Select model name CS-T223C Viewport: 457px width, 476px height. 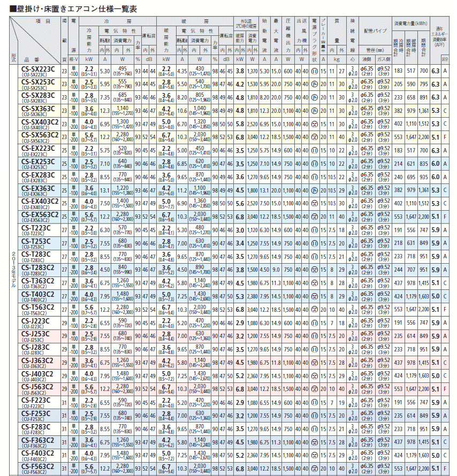coord(36,228)
